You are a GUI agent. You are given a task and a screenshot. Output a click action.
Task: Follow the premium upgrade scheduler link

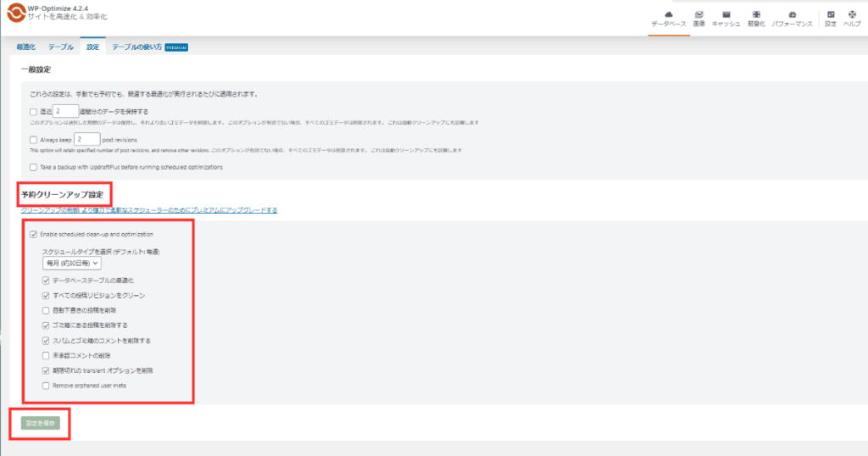click(148, 209)
